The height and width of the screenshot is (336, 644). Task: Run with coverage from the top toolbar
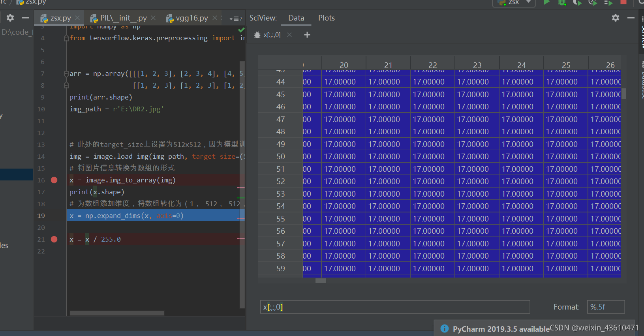pos(577,2)
